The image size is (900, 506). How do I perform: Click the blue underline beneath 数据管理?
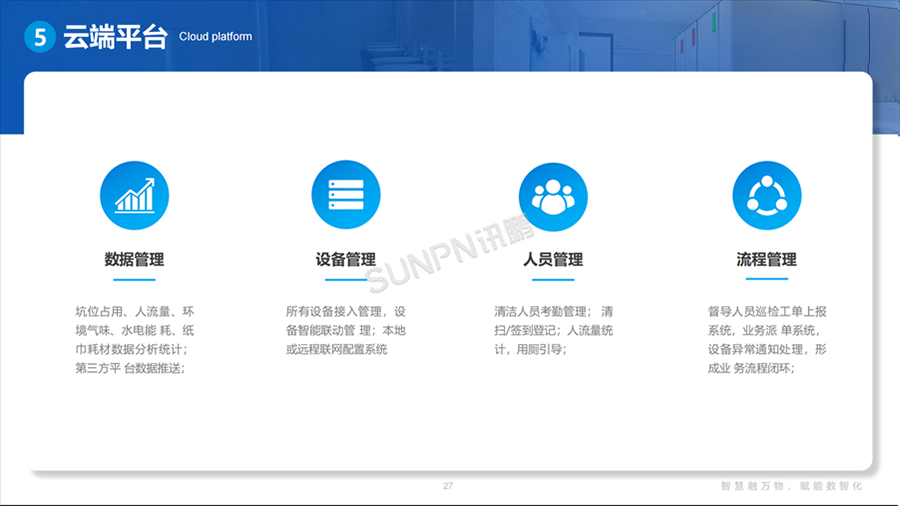point(134,280)
